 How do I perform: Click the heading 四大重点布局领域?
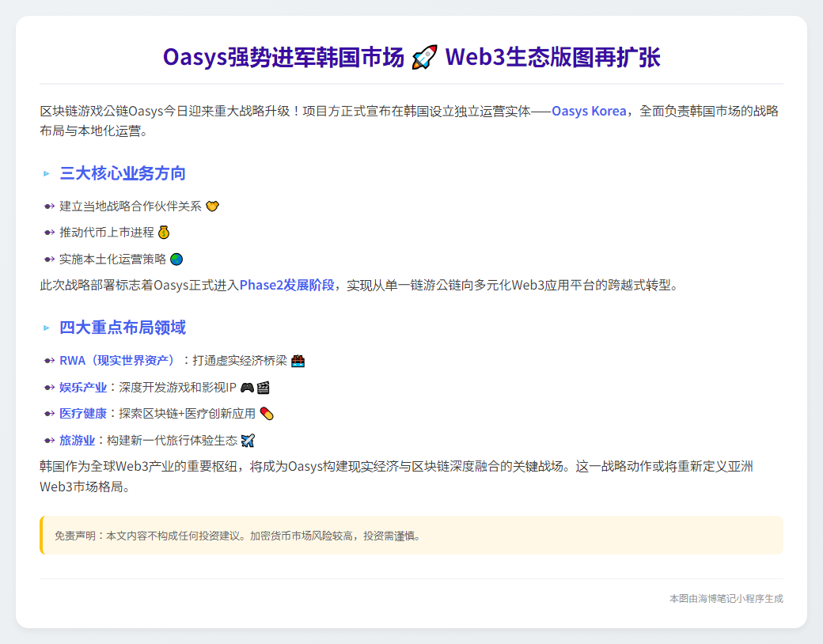123,328
